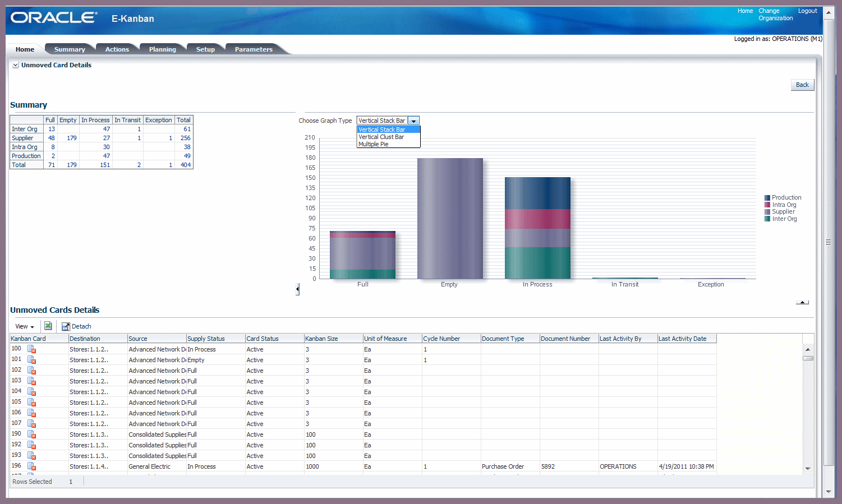Click details table scrollbar down arrow
842x504 pixels.
808,469
